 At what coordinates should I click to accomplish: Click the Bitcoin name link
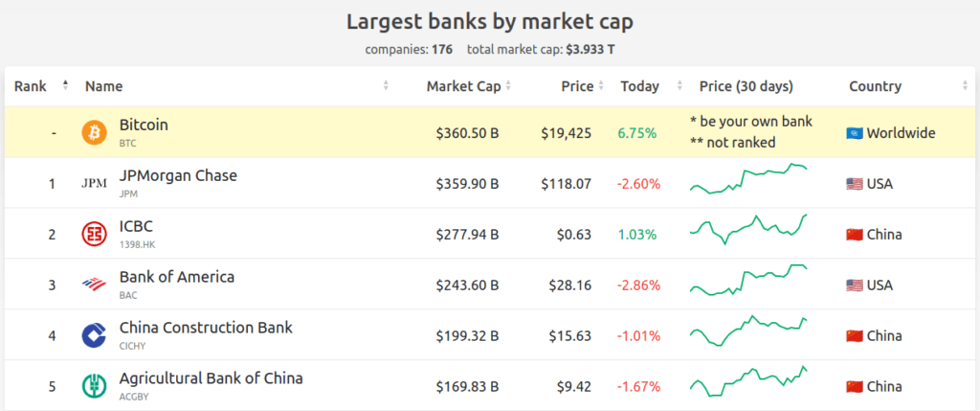[x=144, y=126]
